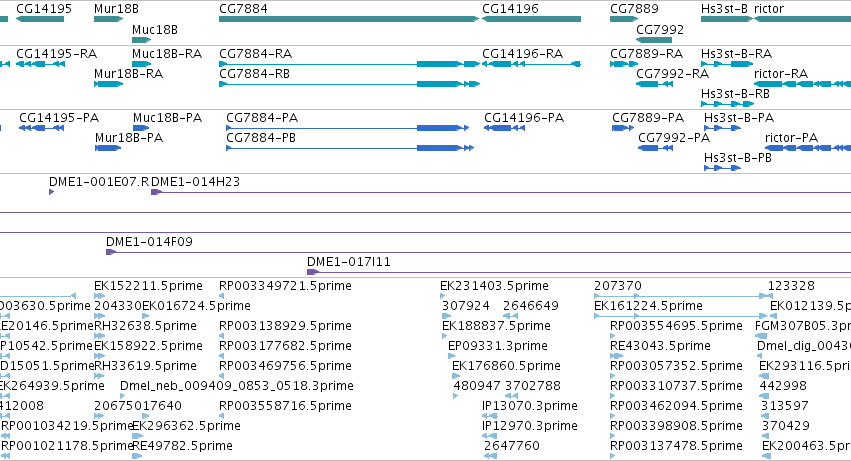Select the IP13070.3prime EST feature
851x461 pixels.
(490, 416)
